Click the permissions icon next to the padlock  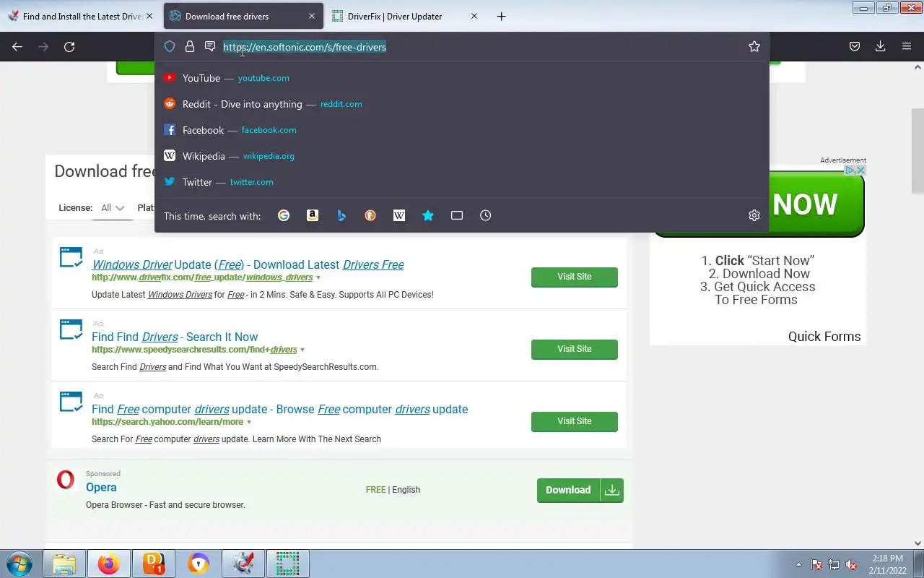click(x=210, y=46)
